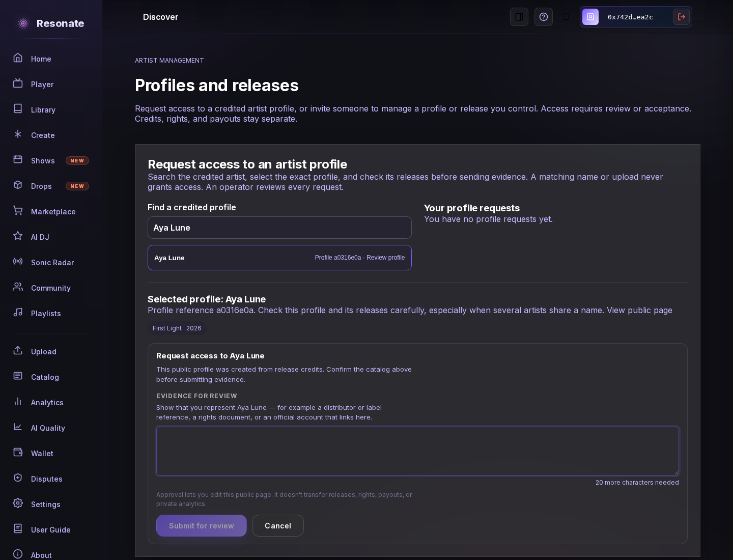Click the wallet address 0x742d…ea2c

click(630, 17)
